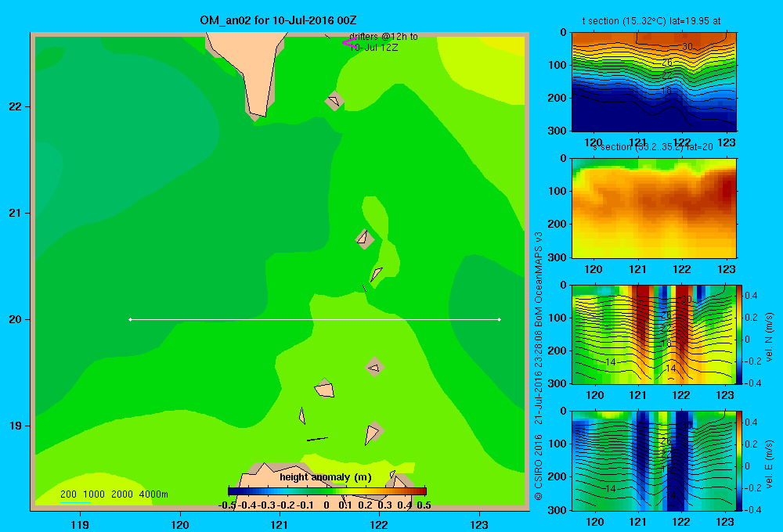Click the western endpoint of the white transect line
This screenshot has height=532, width=783.
click(x=130, y=319)
